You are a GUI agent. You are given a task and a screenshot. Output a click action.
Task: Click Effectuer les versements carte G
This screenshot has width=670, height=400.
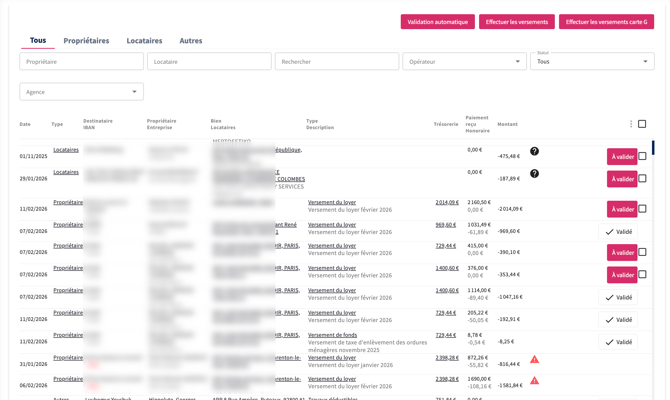(606, 22)
